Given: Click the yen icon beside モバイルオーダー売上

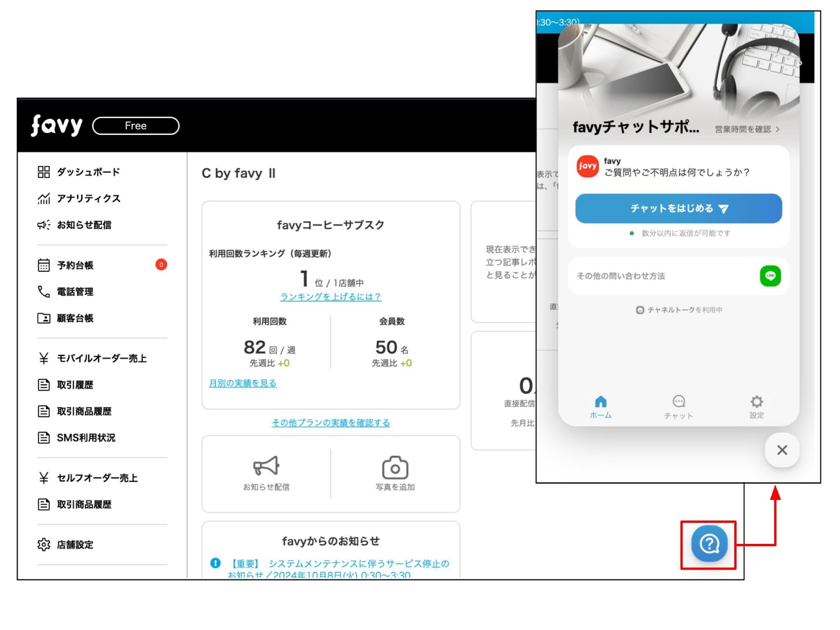Looking at the screenshot, I should point(44,358).
